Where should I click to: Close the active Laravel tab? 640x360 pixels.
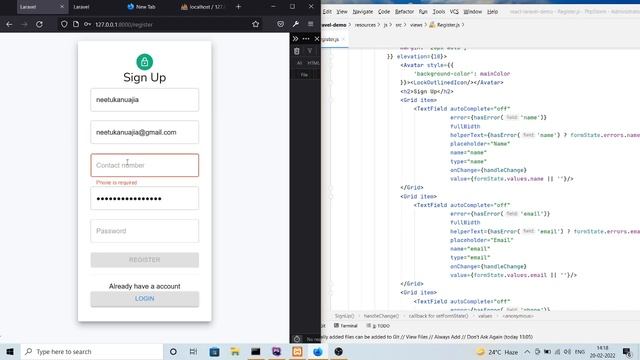pos(62,7)
